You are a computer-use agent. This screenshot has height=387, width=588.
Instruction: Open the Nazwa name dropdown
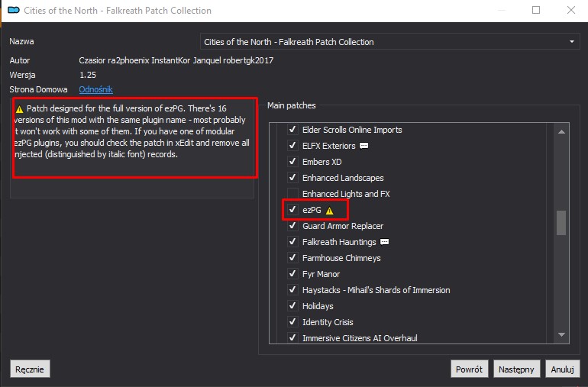coord(390,42)
